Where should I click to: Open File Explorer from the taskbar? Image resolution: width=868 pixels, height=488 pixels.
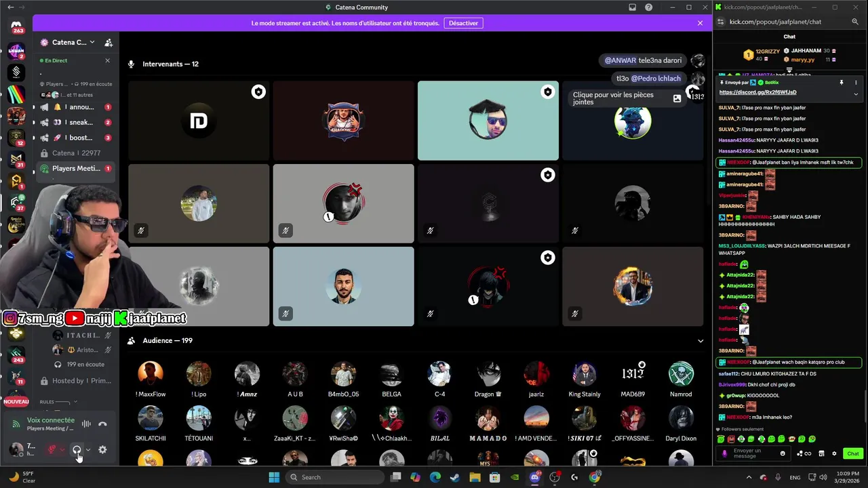click(x=475, y=477)
